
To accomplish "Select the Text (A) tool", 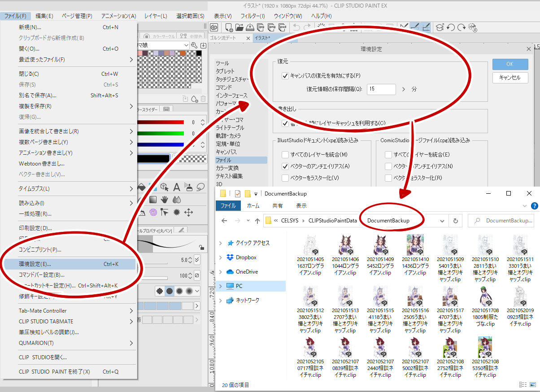I will tap(177, 187).
